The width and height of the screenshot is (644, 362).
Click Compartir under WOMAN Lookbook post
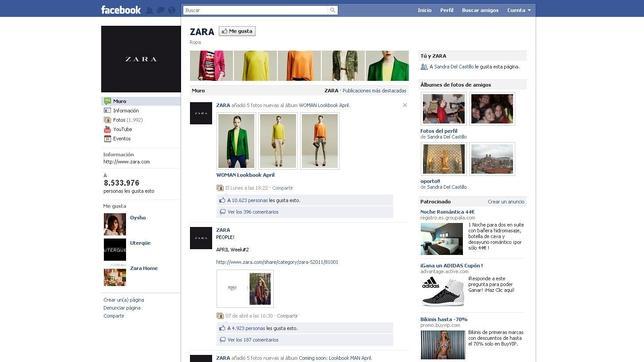[x=283, y=188]
